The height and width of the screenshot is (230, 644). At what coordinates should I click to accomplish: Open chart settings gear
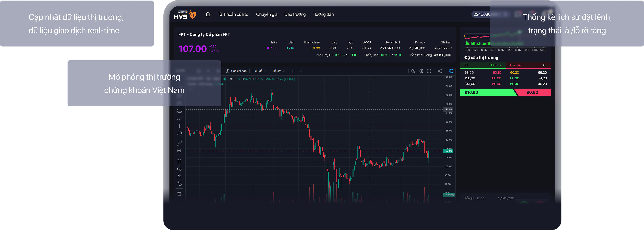[421, 71]
